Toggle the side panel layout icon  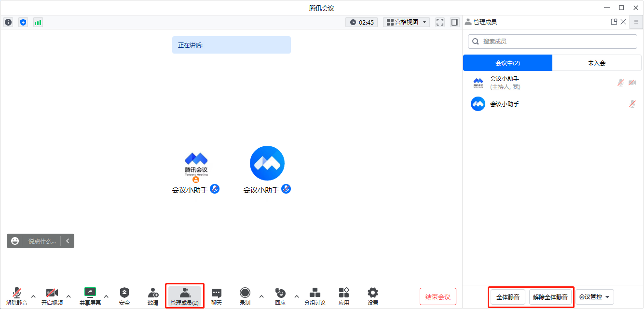[454, 22]
